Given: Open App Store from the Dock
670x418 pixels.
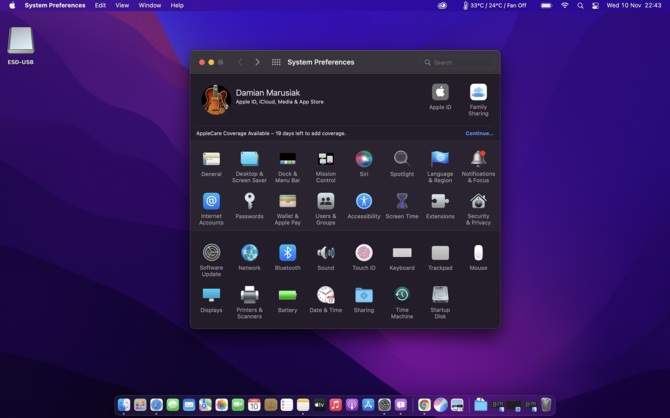Looking at the screenshot, I should tap(368, 404).
